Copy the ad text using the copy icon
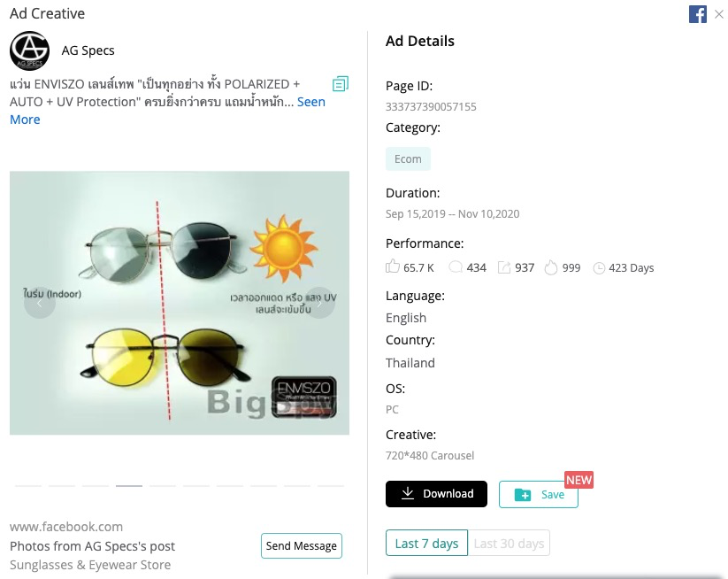The width and height of the screenshot is (728, 579). (x=341, y=84)
